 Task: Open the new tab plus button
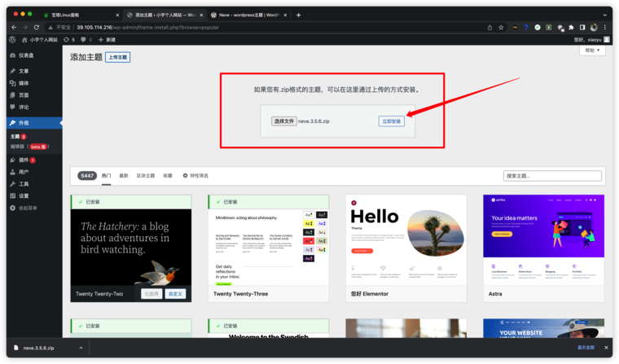click(298, 15)
